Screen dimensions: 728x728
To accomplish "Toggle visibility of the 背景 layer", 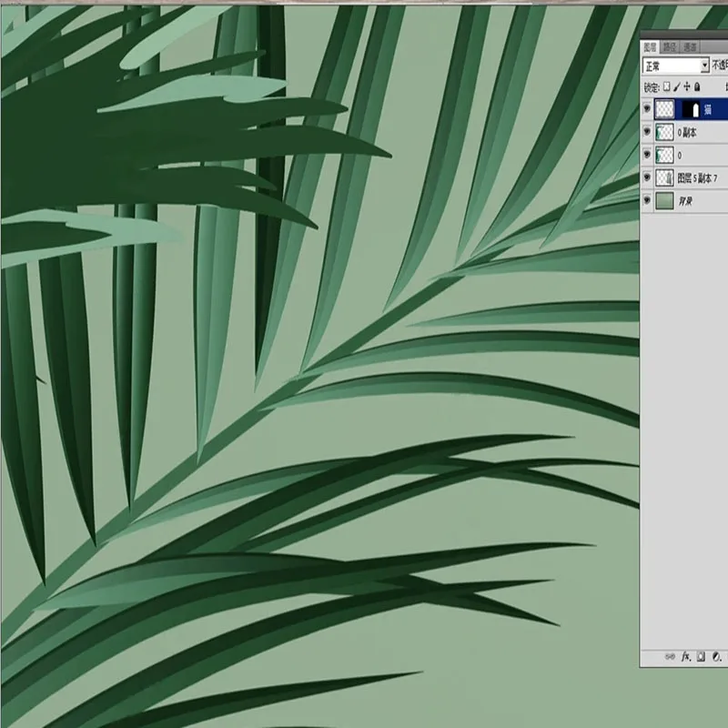I will coord(647,201).
